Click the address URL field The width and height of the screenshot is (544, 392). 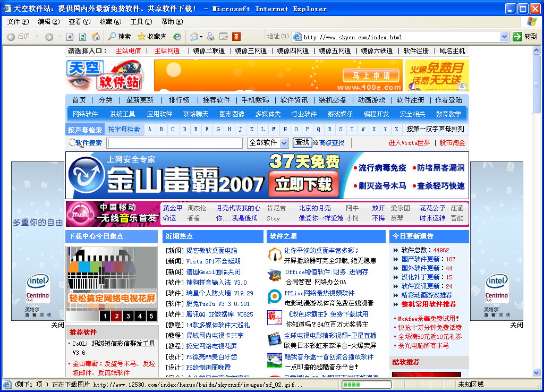coord(401,37)
